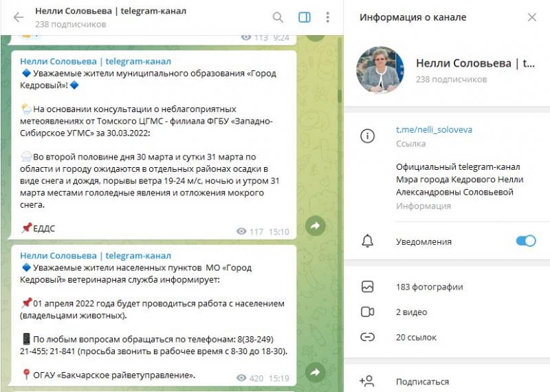Open search in the channel
Image resolution: width=550 pixels, height=392 pixels.
(x=278, y=17)
